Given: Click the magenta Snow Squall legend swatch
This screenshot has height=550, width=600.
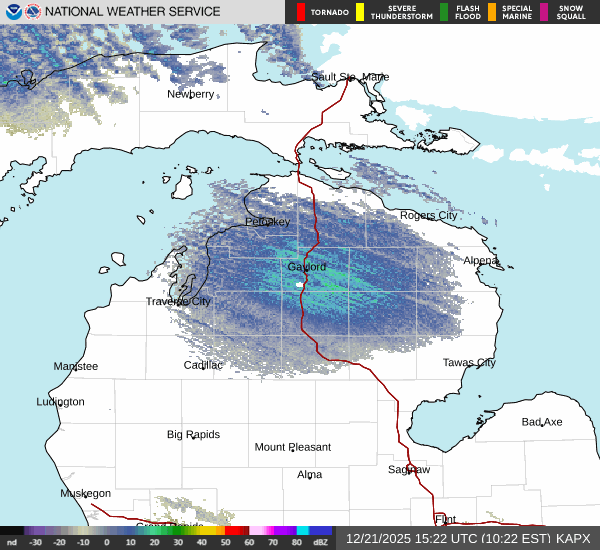Looking at the screenshot, I should [x=545, y=12].
